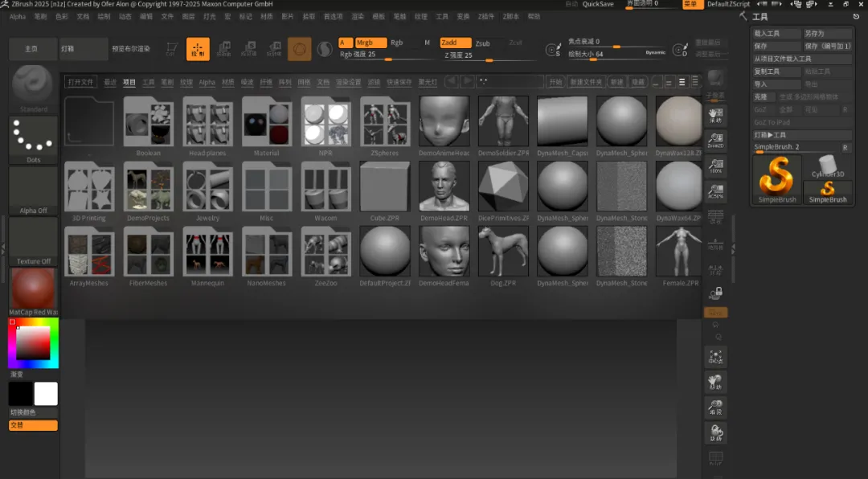Open the MatCap Red Wax material picker
Image resolution: width=868 pixels, height=479 pixels.
coord(33,292)
